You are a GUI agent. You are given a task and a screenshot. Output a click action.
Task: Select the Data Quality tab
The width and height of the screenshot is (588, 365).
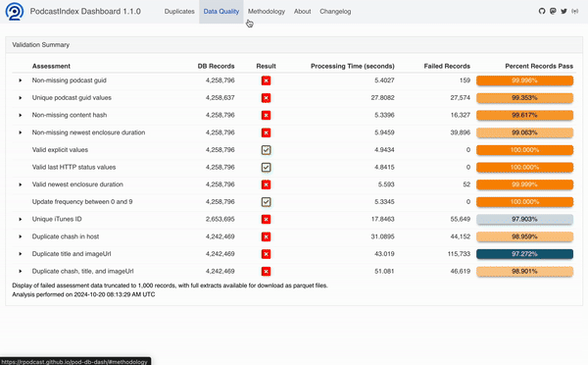221,11
